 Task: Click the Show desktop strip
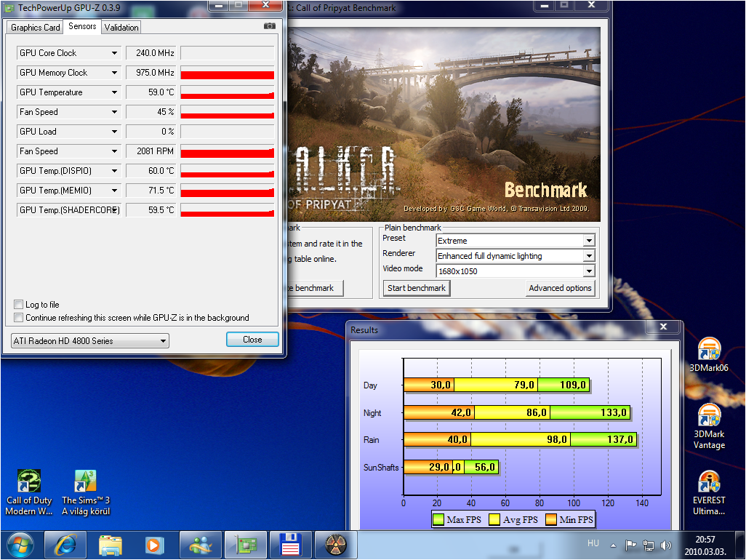739,545
